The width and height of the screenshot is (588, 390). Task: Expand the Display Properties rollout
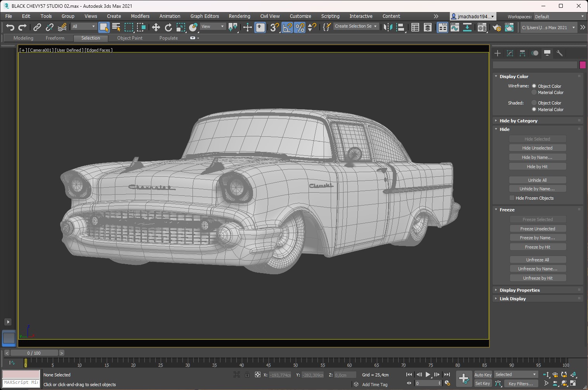[519, 290]
